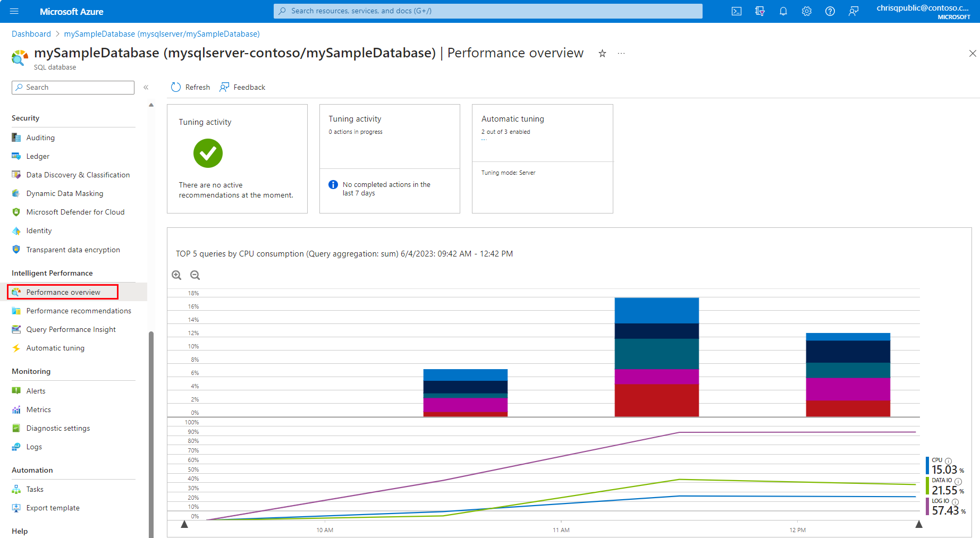This screenshot has height=538, width=980.
Task: Toggle the favorite star for Performance overview
Action: point(602,53)
